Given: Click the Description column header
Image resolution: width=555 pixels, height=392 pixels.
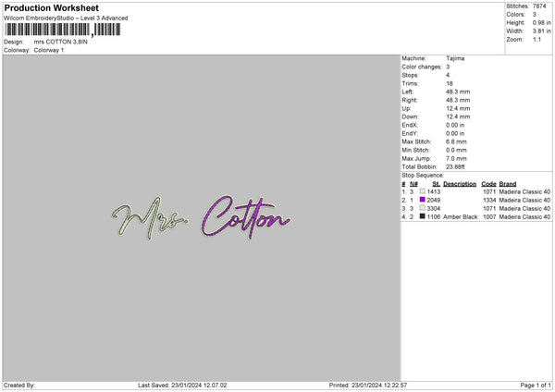Looking at the screenshot, I should pyautogui.click(x=460, y=184).
